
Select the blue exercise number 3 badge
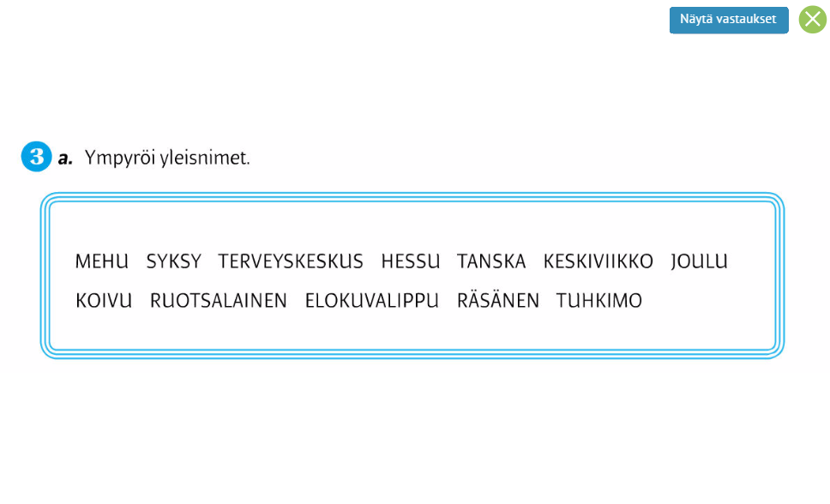tap(37, 157)
